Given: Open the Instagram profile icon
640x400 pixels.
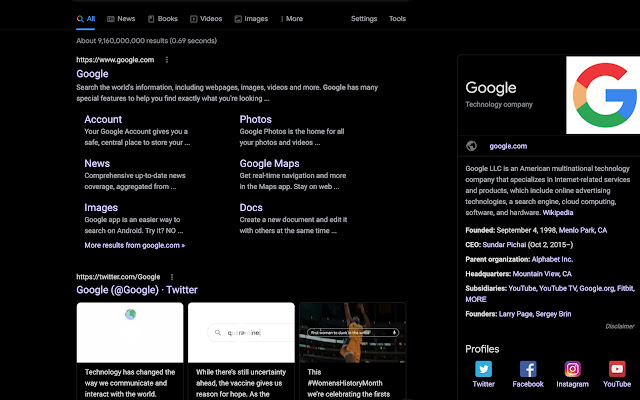Looking at the screenshot, I should coord(572,369).
